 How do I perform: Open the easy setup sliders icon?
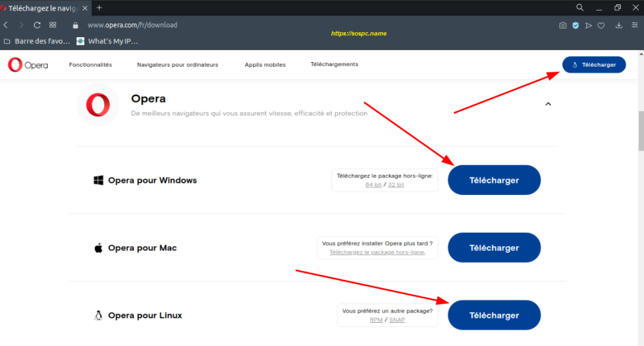(635, 25)
